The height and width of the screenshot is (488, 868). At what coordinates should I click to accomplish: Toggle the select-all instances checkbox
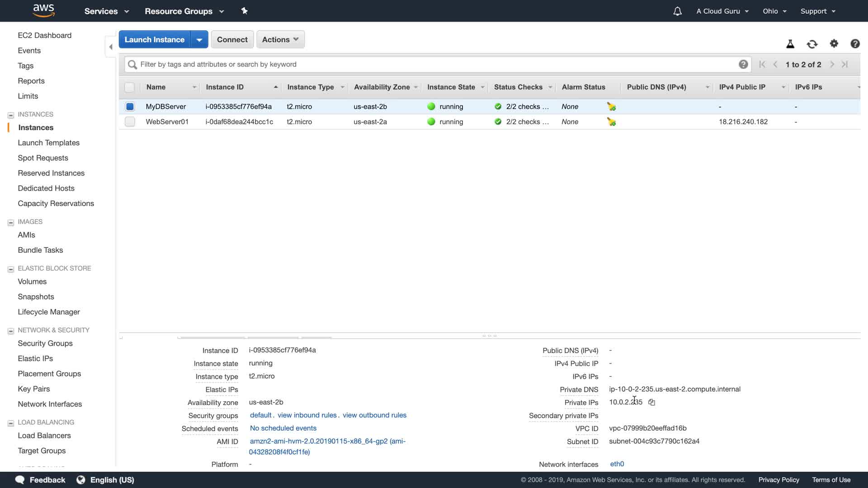tap(130, 87)
